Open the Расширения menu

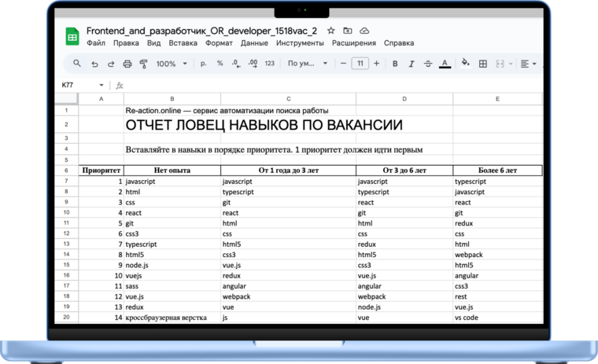[x=353, y=42]
